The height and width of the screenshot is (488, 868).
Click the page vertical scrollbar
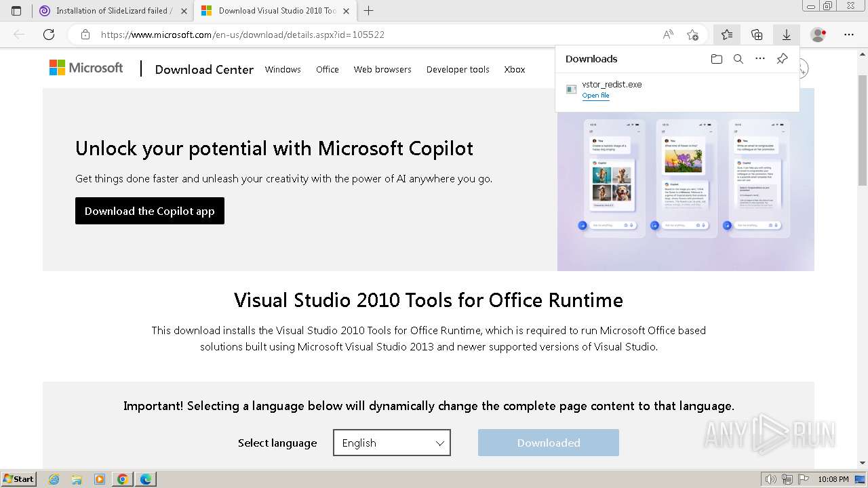click(x=863, y=258)
